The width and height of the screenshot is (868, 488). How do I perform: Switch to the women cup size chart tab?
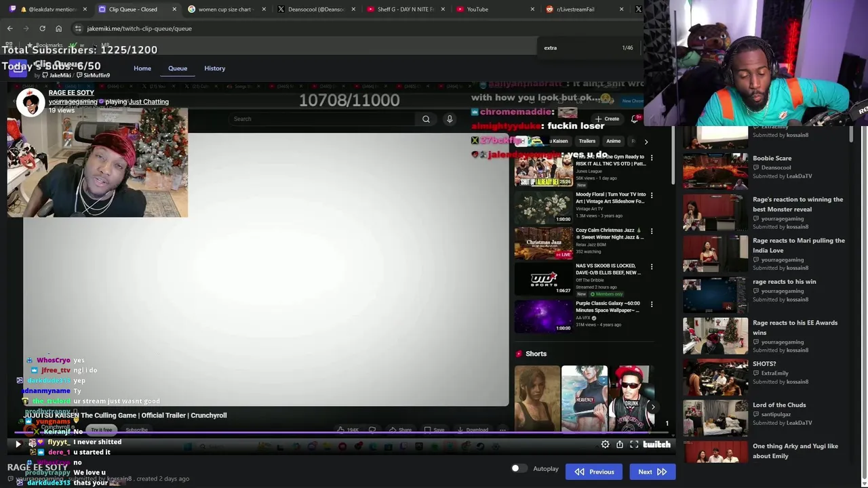point(224,9)
